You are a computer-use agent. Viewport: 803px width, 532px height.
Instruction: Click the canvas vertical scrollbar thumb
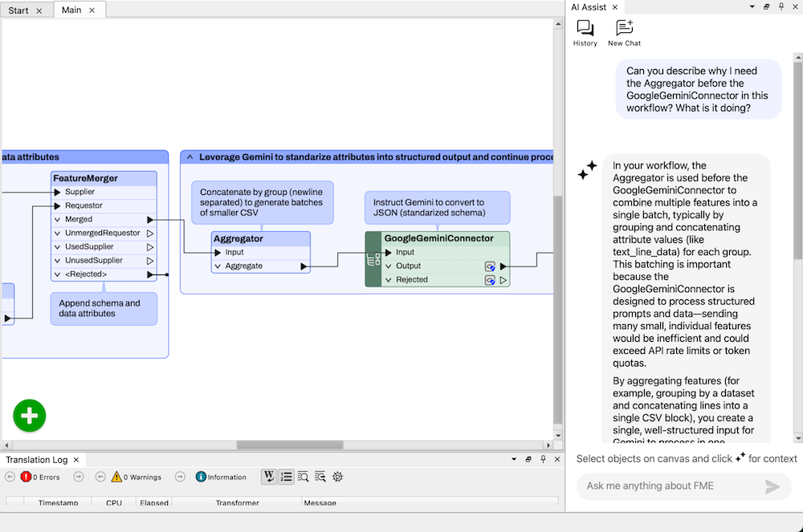pos(558,310)
